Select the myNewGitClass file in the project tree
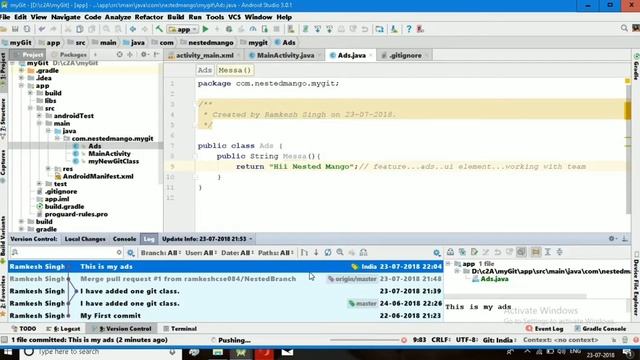Image resolution: width=640 pixels, height=360 pixels. (x=113, y=161)
